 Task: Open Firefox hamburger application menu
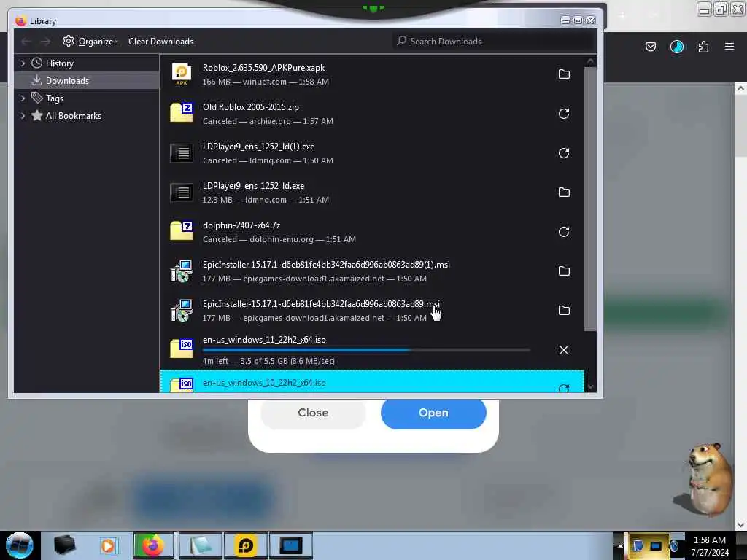(729, 47)
